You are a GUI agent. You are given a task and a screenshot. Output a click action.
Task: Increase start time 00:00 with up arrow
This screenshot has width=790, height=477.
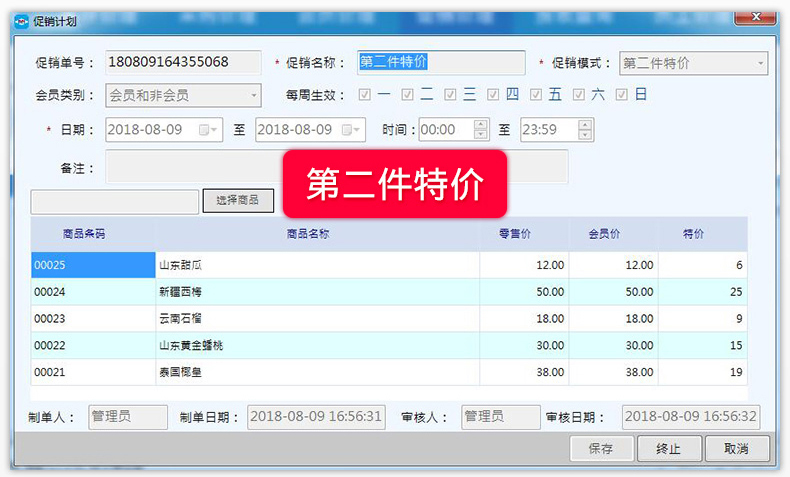pyautogui.click(x=481, y=124)
